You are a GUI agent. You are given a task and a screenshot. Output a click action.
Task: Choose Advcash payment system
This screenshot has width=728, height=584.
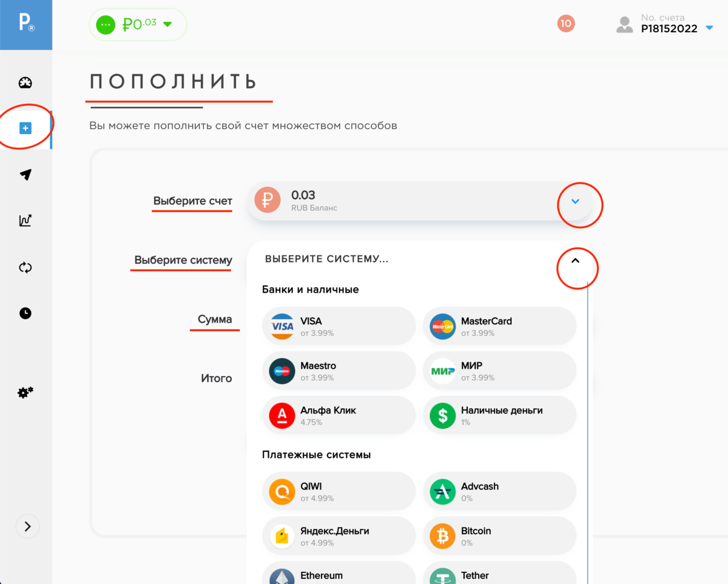tap(499, 491)
